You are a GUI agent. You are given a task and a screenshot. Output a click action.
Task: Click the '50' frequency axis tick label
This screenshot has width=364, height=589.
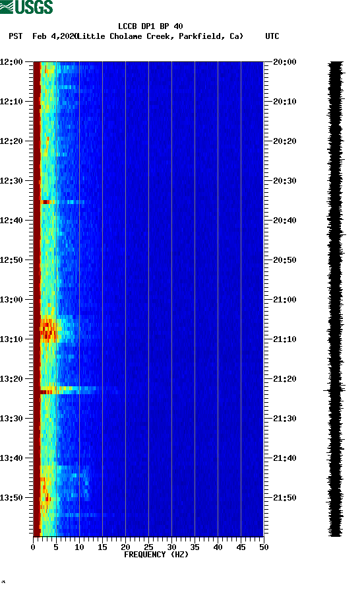pyautogui.click(x=264, y=547)
